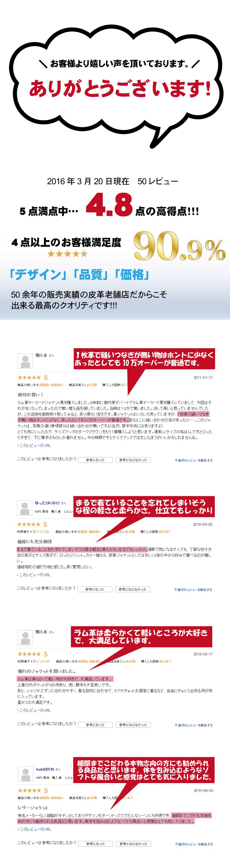This screenshot has width=230, height=868.
Task: Report the 2012-02-11 review as inappropriate
Action: pyautogui.click(x=193, y=725)
